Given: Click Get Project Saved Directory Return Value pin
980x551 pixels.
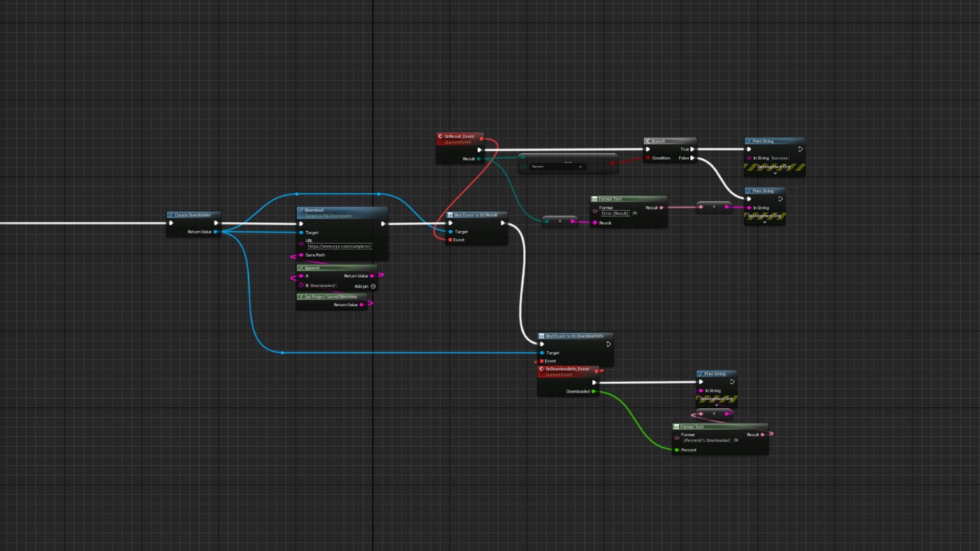Looking at the screenshot, I should tap(362, 305).
